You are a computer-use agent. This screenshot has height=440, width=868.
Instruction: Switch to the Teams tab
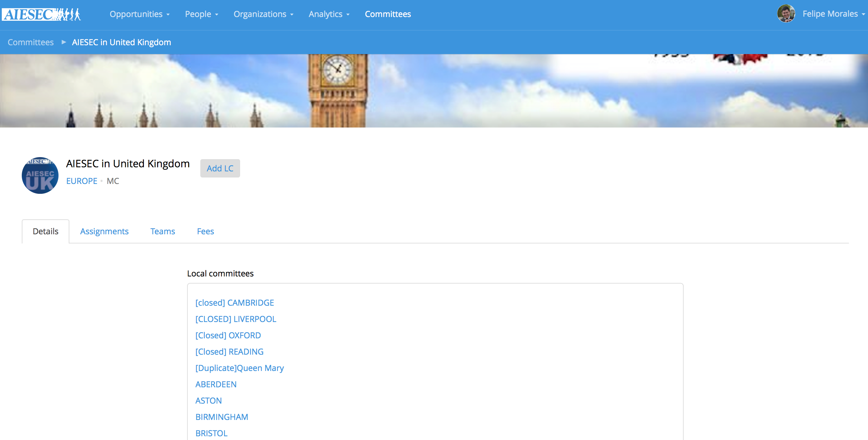tap(163, 232)
